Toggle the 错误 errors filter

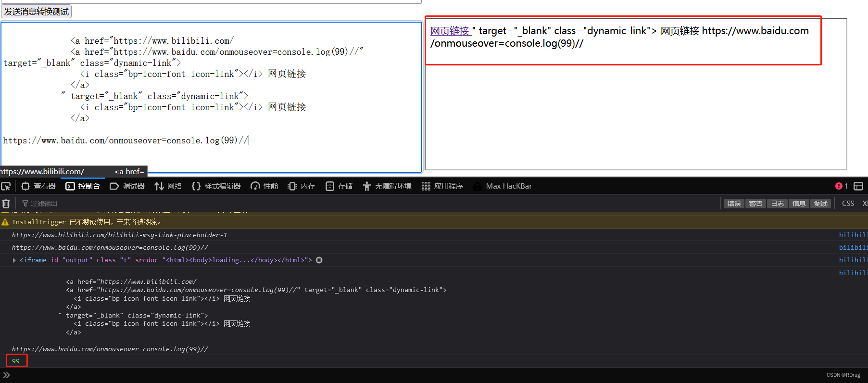click(734, 204)
